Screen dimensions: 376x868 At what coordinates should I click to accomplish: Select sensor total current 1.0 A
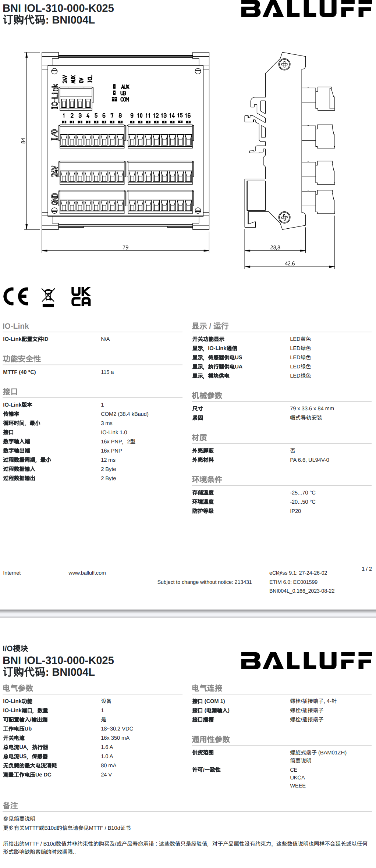107,756
